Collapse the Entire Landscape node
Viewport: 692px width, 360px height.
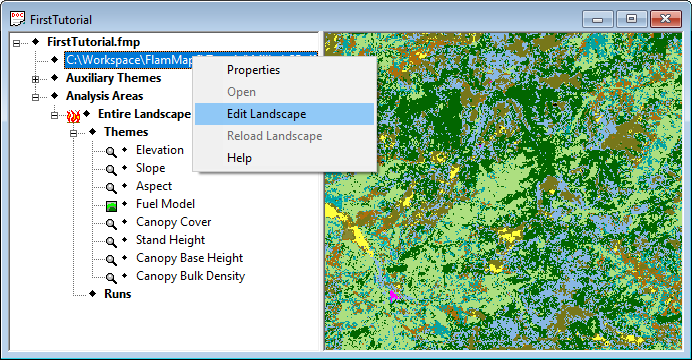[x=54, y=116]
